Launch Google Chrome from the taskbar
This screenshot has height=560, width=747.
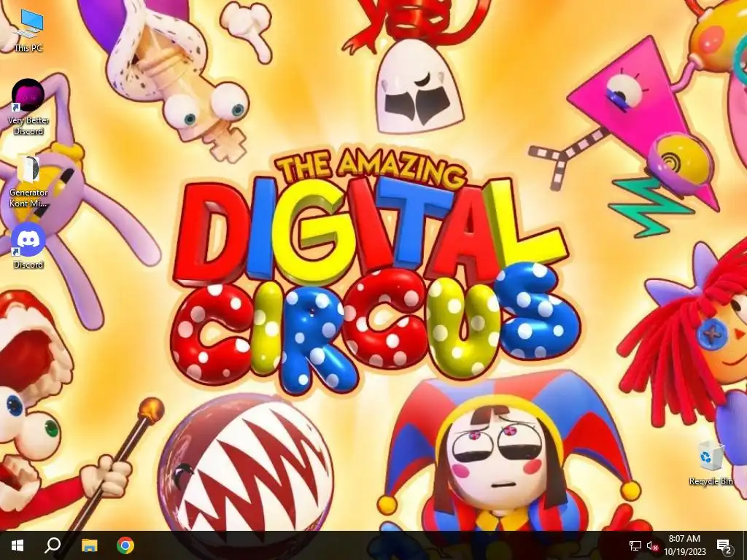(x=125, y=545)
